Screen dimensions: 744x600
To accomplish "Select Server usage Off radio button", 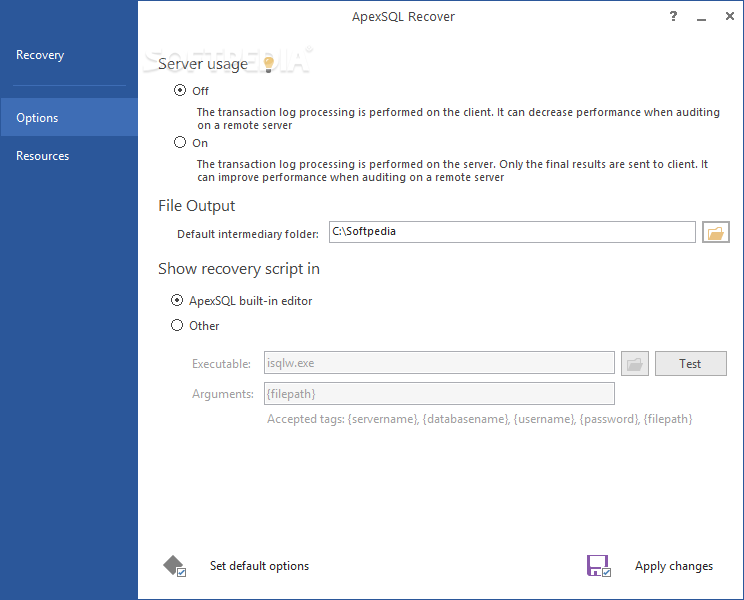I will pyautogui.click(x=180, y=90).
